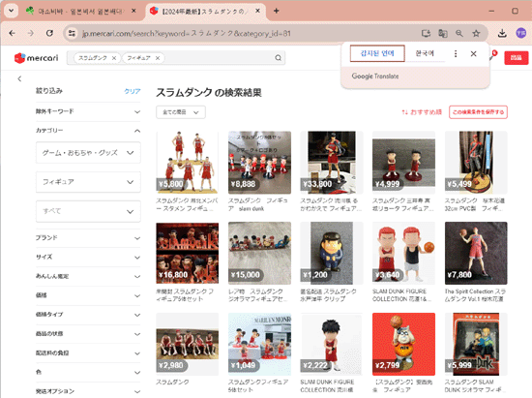The image size is (532, 398).
Task: Open the site information icon in address bar
Action: 72,33
